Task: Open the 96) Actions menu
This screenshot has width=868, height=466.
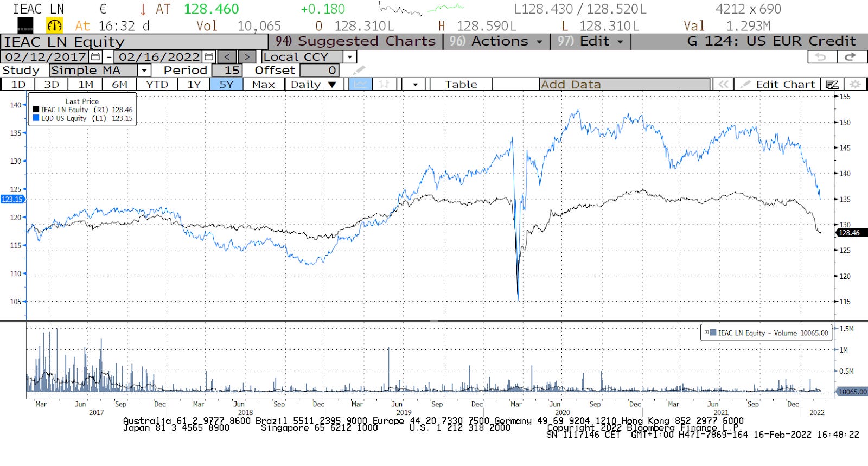Action: pos(496,42)
